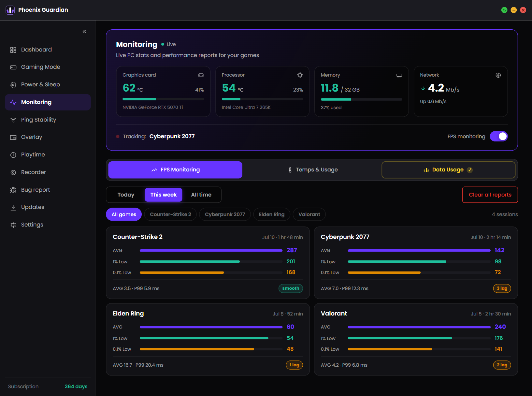Click Intel Core Ultra 7 265K label
Screen dimensions: 532x396
246,107
